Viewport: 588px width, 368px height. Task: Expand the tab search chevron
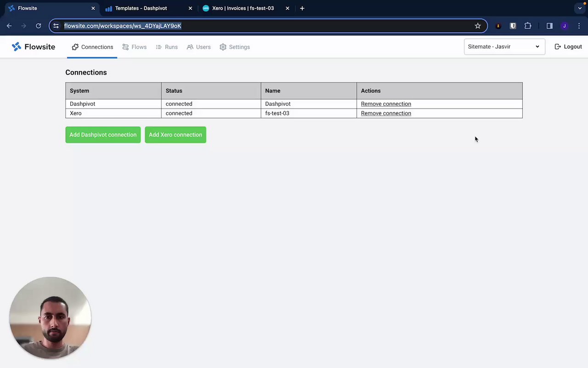[x=580, y=8]
